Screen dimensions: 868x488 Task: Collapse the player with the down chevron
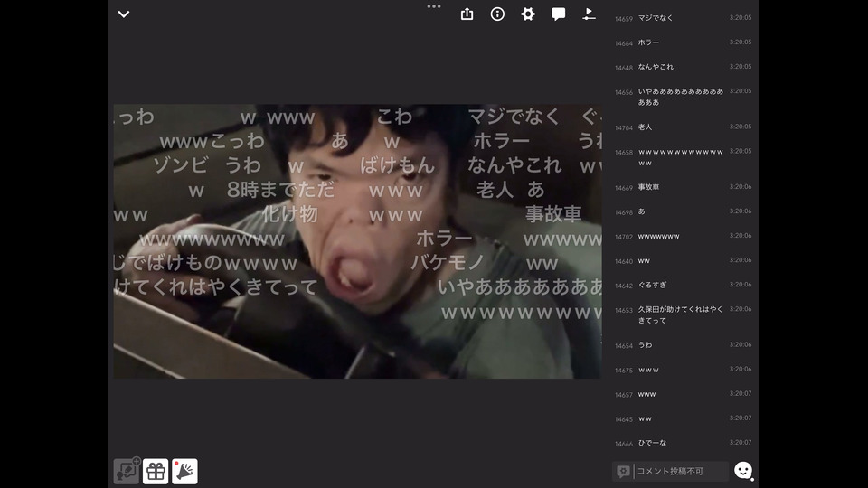pos(124,14)
